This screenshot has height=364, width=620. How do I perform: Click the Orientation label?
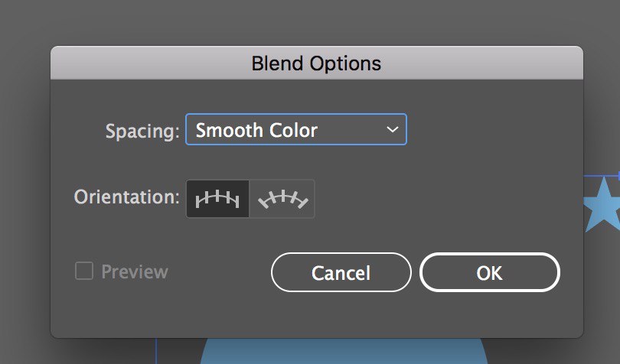tap(127, 197)
